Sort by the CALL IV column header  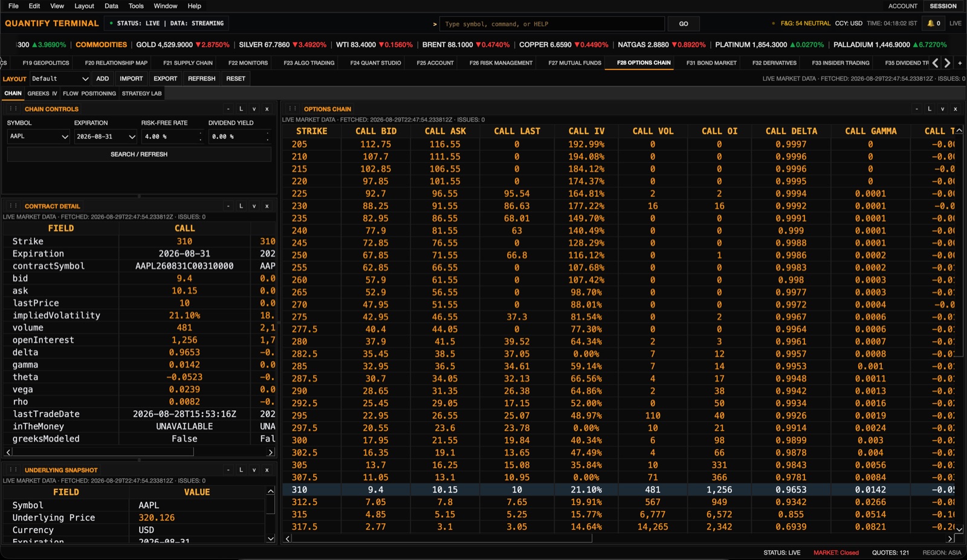point(586,131)
